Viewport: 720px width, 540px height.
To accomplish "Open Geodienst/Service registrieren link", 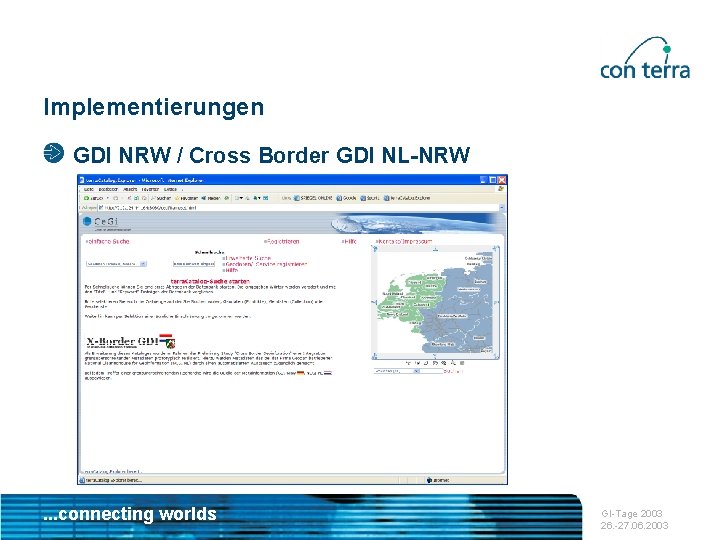I will pyautogui.click(x=265, y=264).
